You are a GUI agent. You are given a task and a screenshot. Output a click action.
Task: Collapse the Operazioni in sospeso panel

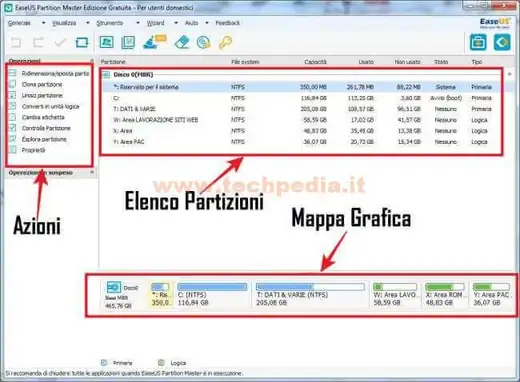coord(92,172)
